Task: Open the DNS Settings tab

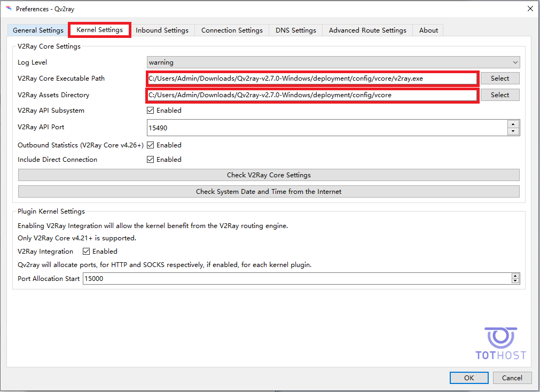Action: (295, 30)
